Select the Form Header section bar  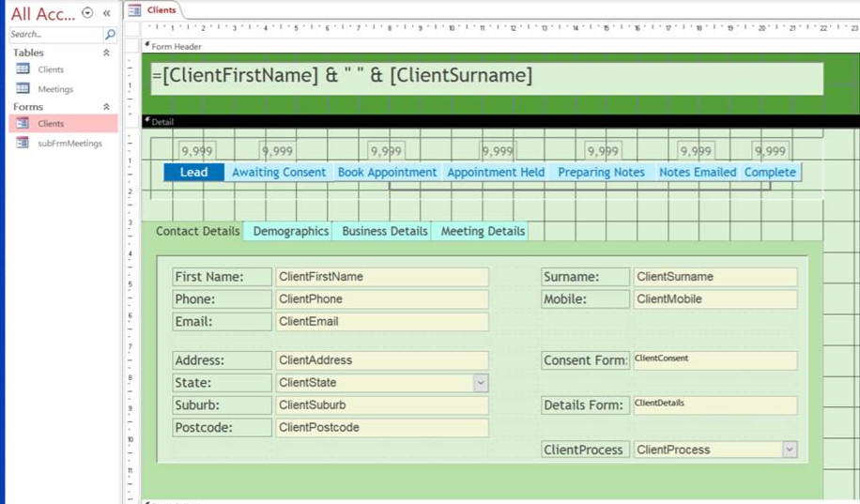[500, 47]
